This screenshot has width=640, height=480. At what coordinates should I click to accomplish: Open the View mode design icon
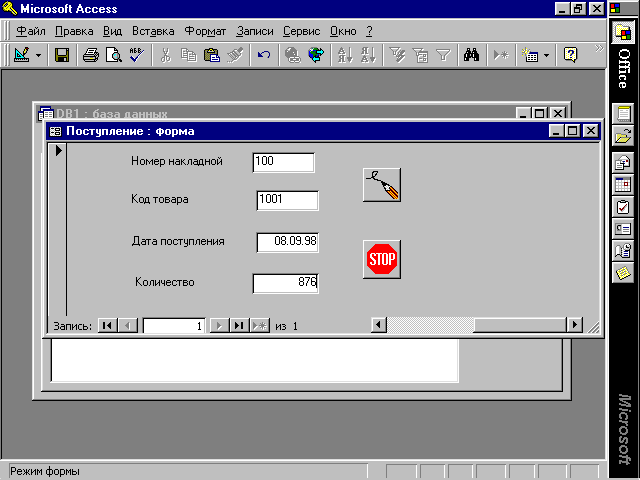click(x=22, y=55)
